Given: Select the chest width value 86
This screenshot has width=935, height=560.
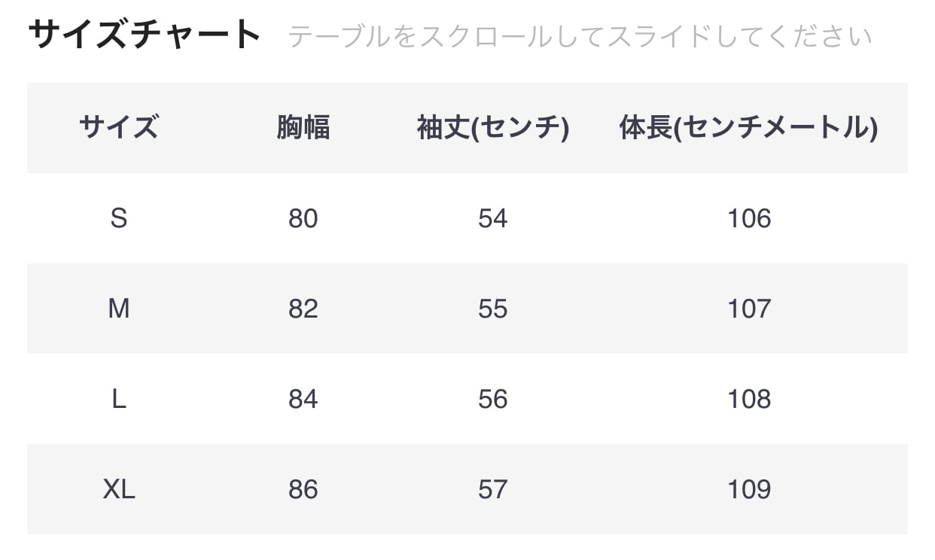Looking at the screenshot, I should coord(303,489).
